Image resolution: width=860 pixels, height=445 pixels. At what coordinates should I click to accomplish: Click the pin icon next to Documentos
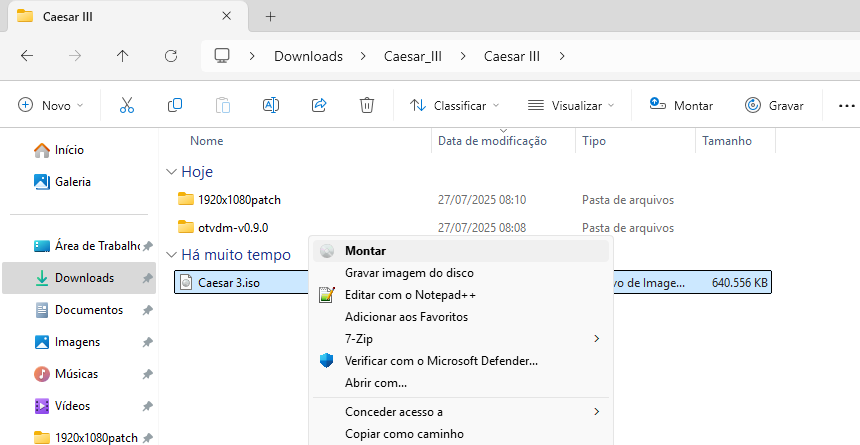[148, 310]
